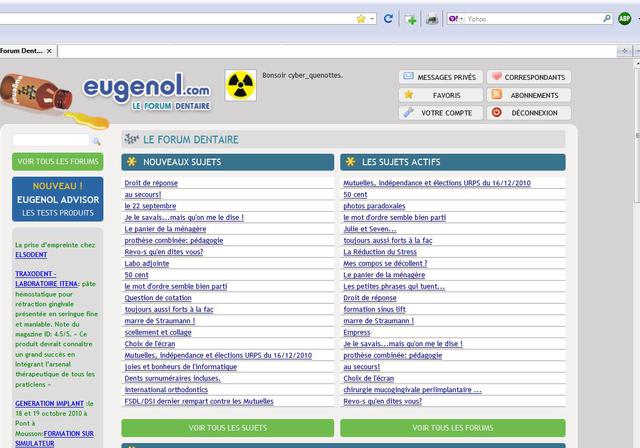The height and width of the screenshot is (448, 640).
Task: Open the 'photos paradoxales' active topic
Action: pos(374,206)
